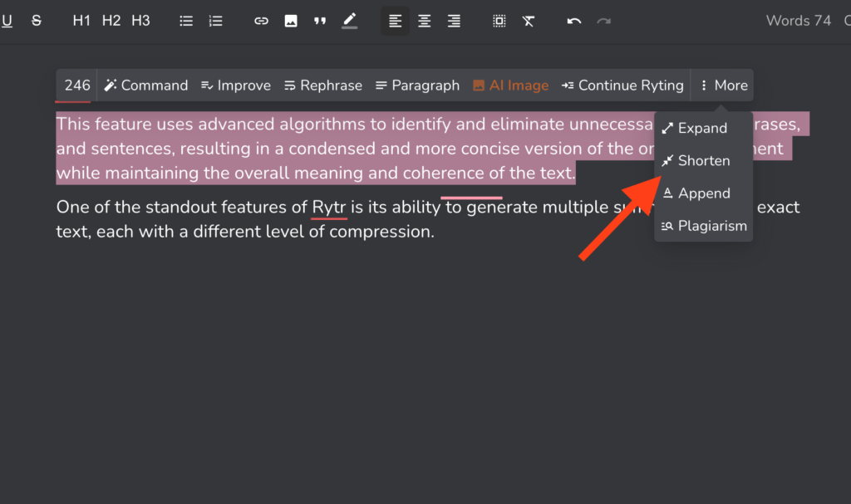
Task: Switch alignment to center
Action: (424, 20)
